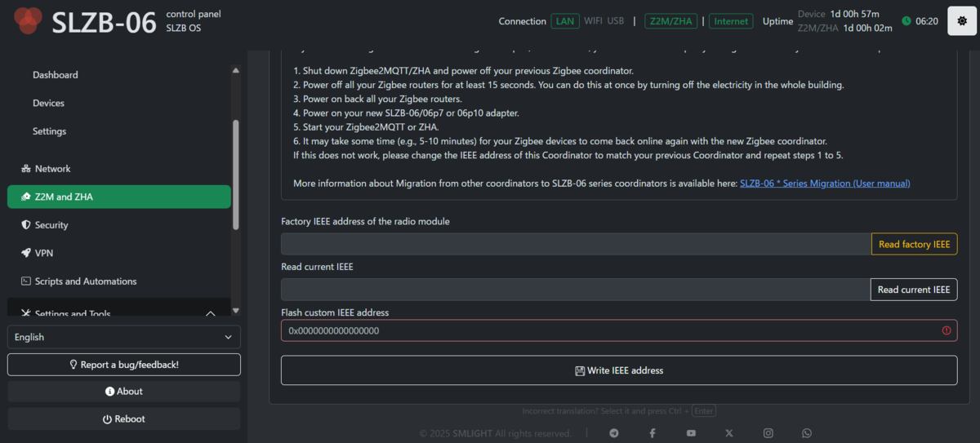Open Instagram footer icon
This screenshot has width=980, height=443.
point(768,433)
